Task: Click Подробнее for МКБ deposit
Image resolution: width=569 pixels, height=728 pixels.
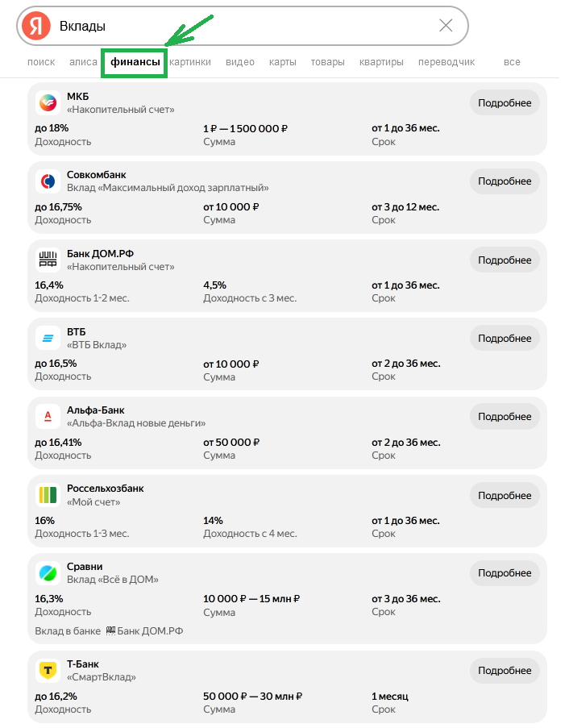Action: 505,103
